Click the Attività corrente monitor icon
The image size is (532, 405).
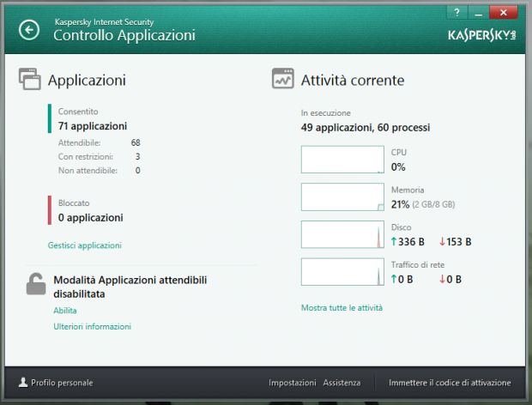pos(283,78)
